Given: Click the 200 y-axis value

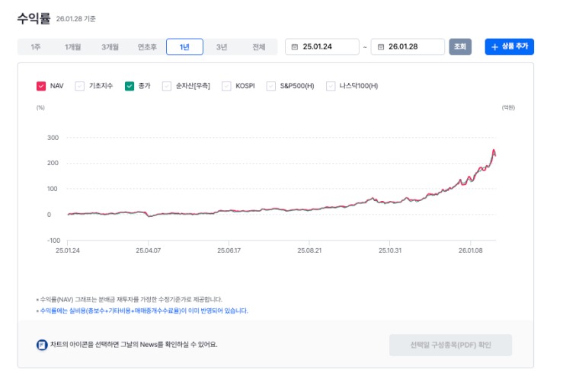Looking at the screenshot, I should 53,163.
